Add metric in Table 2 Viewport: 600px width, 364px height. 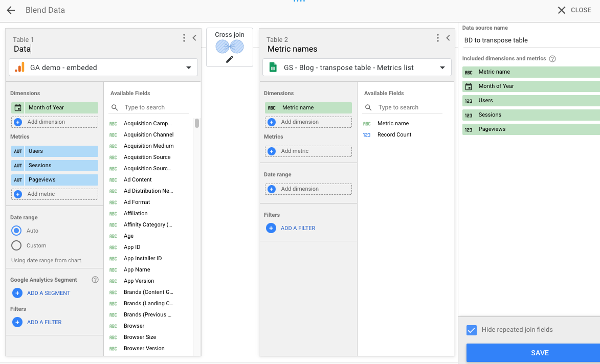tap(308, 151)
